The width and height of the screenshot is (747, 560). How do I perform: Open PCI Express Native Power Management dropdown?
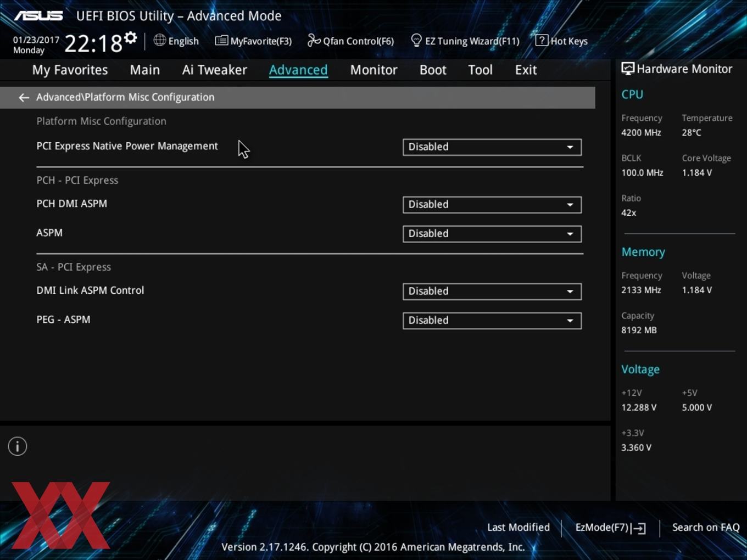click(492, 147)
